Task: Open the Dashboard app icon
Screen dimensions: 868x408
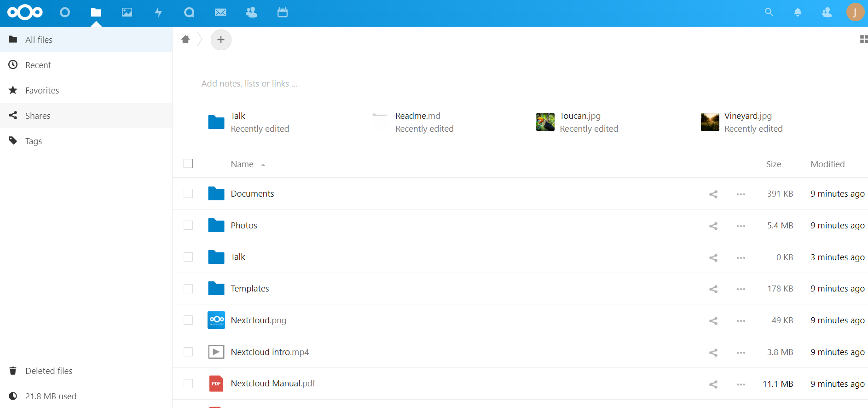Action: [x=65, y=12]
